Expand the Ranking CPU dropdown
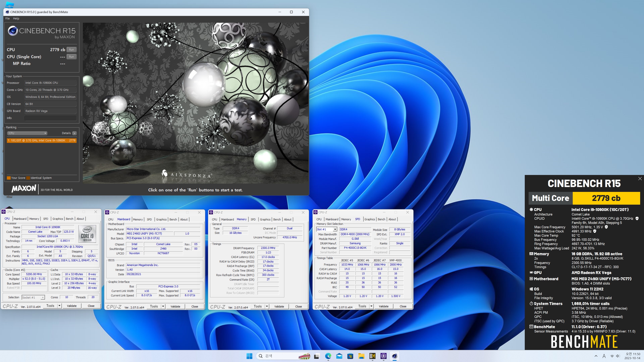Screen dimensions: 644x362 pyautogui.click(x=27, y=133)
